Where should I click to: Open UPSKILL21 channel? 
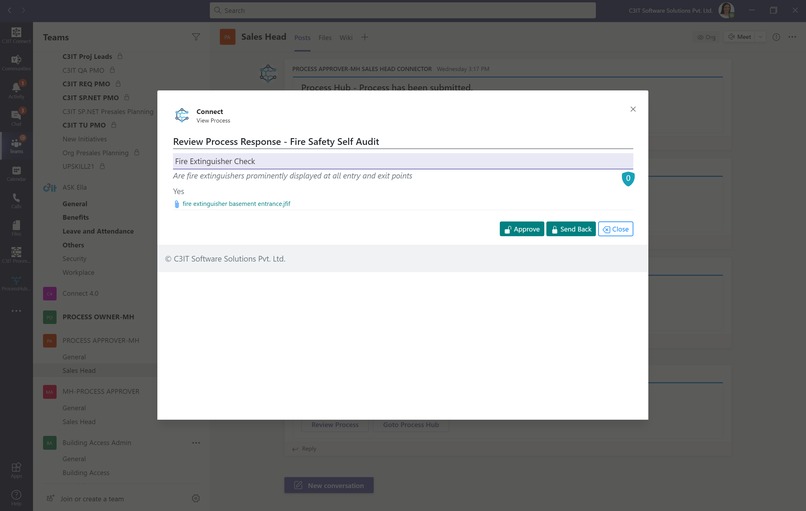[x=78, y=167]
